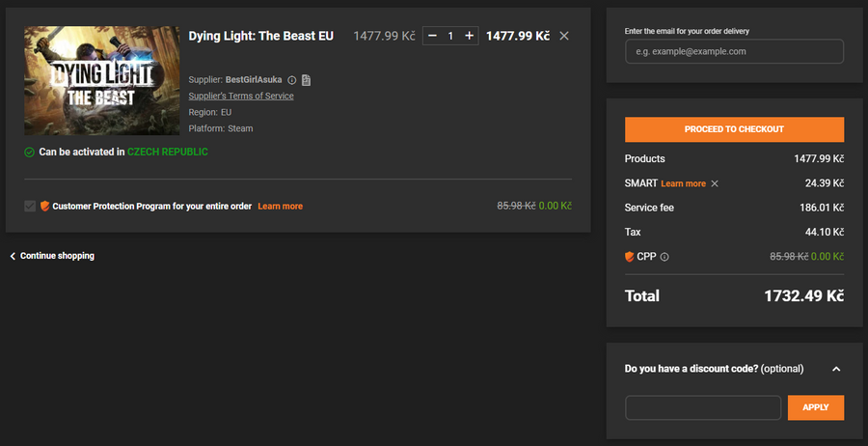Decrease quantity with the minus button
The height and width of the screenshot is (446, 868).
[x=431, y=36]
